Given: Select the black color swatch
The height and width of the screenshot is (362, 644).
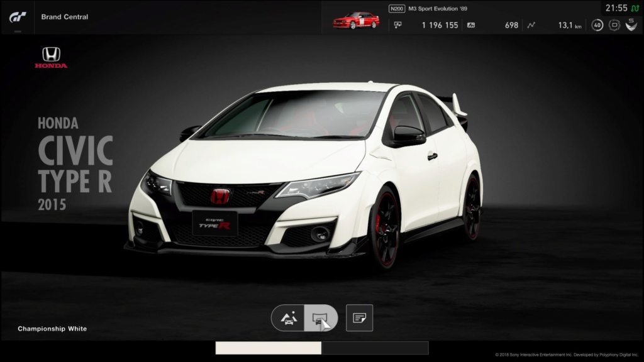Looking at the screenshot, I should pyautogui.click(x=375, y=348).
